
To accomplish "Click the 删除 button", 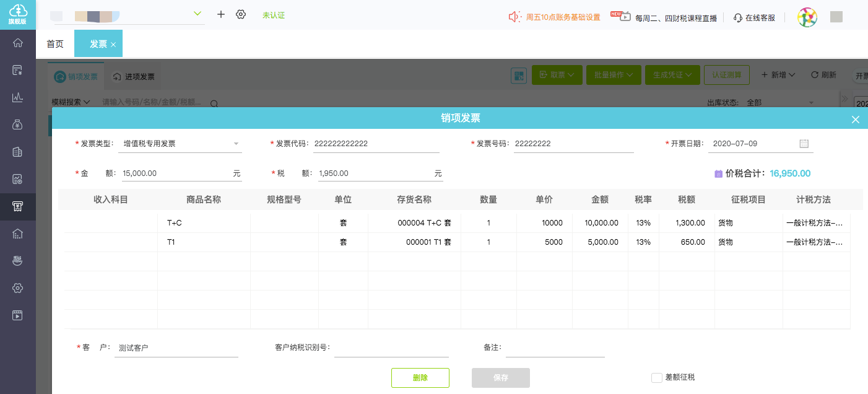I will [420, 378].
